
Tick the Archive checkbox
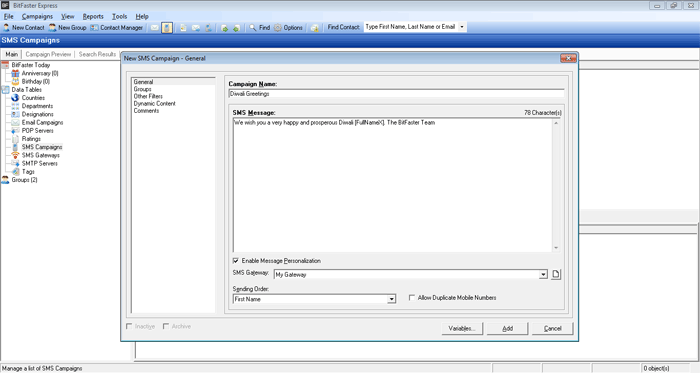pos(166,326)
